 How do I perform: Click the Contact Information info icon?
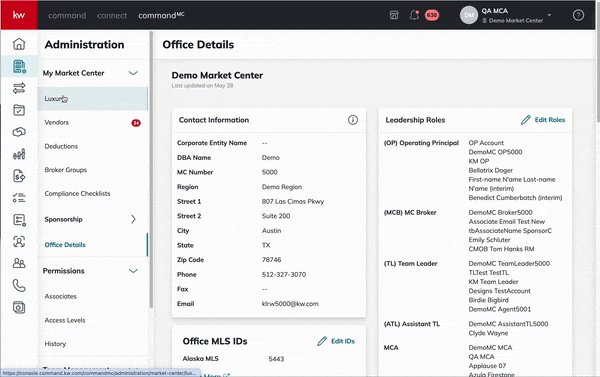click(352, 120)
